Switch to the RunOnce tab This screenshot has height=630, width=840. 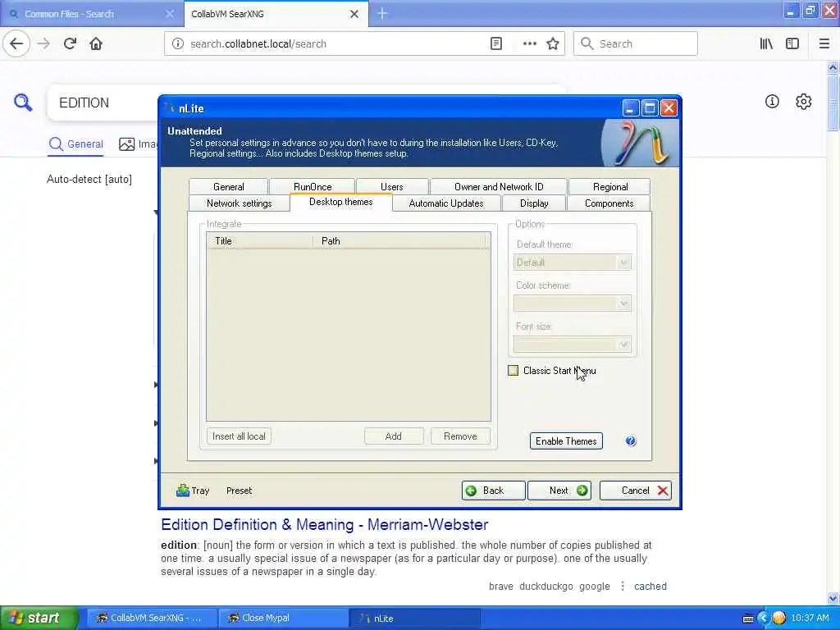click(x=313, y=186)
